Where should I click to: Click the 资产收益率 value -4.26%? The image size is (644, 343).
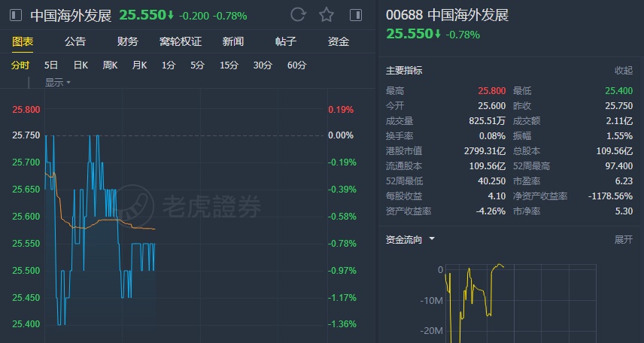coord(491,211)
